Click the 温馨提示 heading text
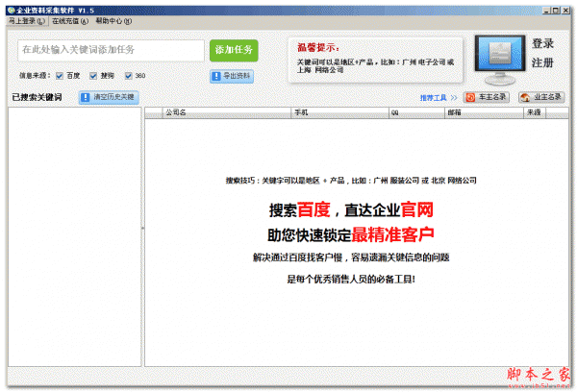577x392 pixels. click(318, 47)
